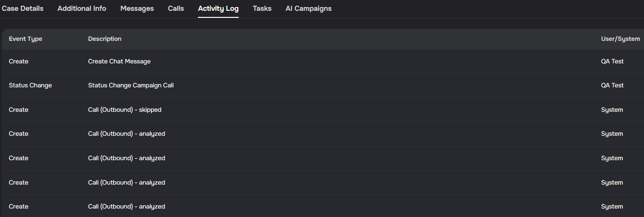Select the first analyzed outbound call entry
This screenshot has height=217, width=644.
(x=126, y=134)
